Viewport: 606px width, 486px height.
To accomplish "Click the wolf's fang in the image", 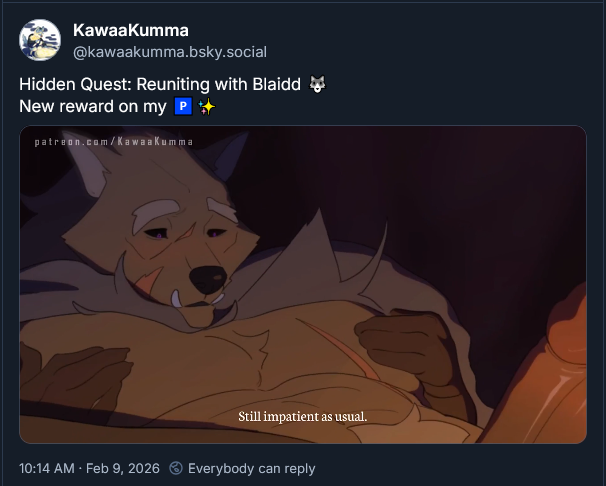I will [x=177, y=299].
